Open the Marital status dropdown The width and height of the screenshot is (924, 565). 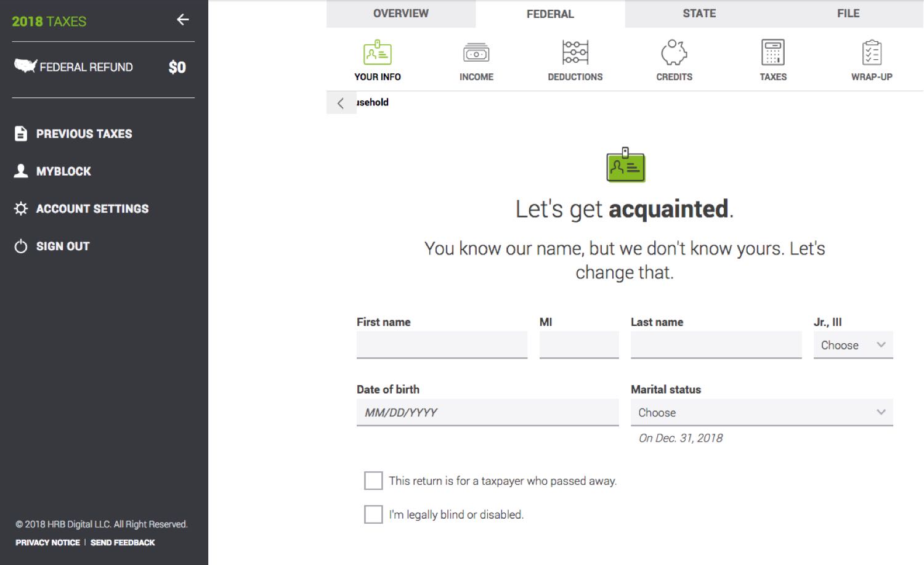[761, 413]
